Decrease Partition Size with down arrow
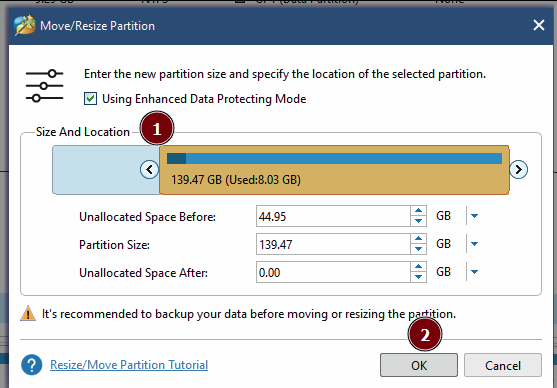This screenshot has width=557, height=388. point(418,249)
